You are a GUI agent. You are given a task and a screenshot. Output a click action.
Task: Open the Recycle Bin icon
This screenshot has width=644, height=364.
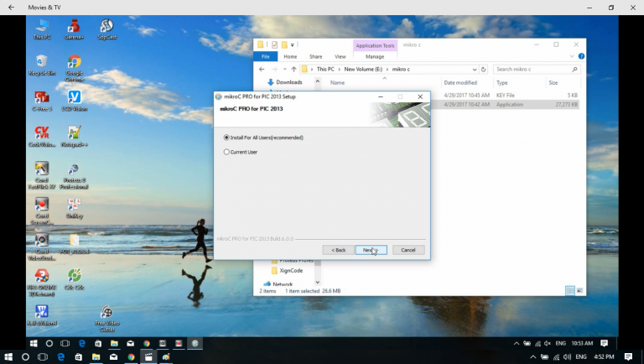42,65
